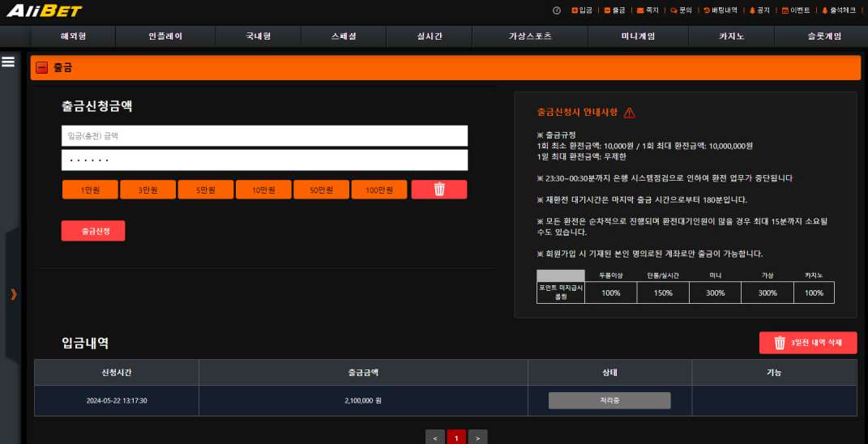Image resolution: width=868 pixels, height=444 pixels.
Task: Open the hamburger sidebar menu
Action: coord(9,62)
